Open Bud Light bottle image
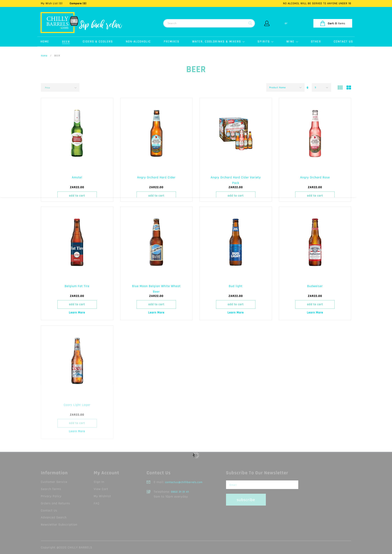The image size is (392, 554). (236, 242)
